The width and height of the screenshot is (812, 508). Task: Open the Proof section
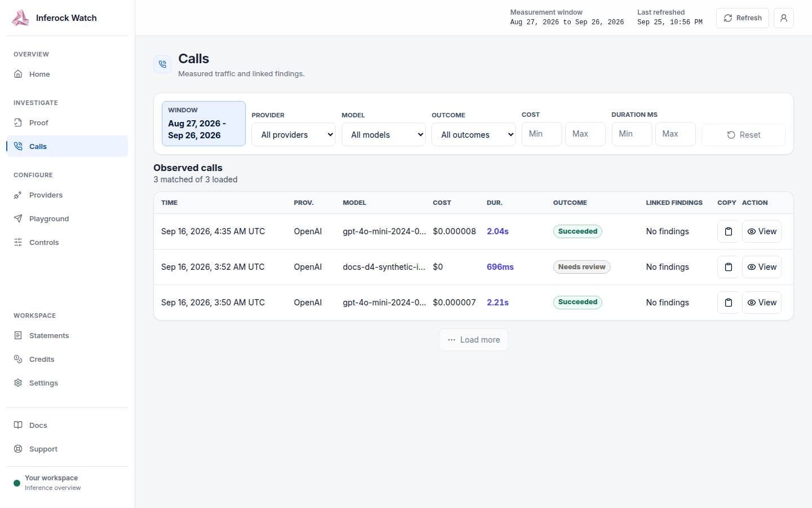(x=67, y=122)
